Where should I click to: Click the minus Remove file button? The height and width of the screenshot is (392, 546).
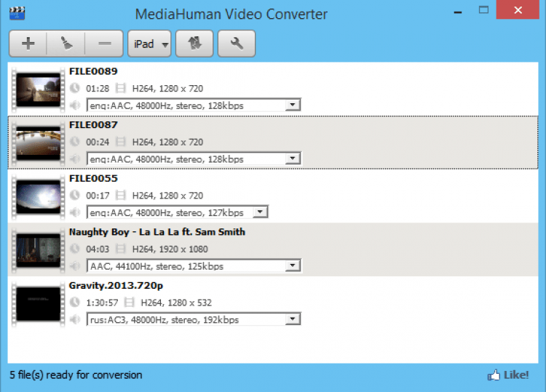click(x=104, y=44)
